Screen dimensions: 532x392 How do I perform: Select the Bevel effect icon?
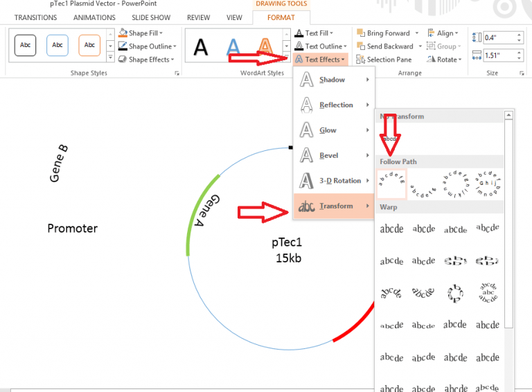306,156
